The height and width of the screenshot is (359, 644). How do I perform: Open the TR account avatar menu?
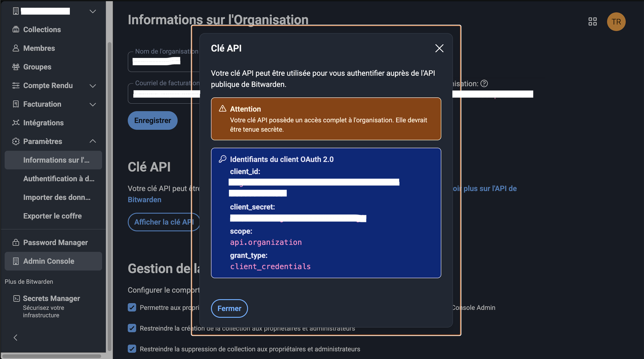click(616, 22)
